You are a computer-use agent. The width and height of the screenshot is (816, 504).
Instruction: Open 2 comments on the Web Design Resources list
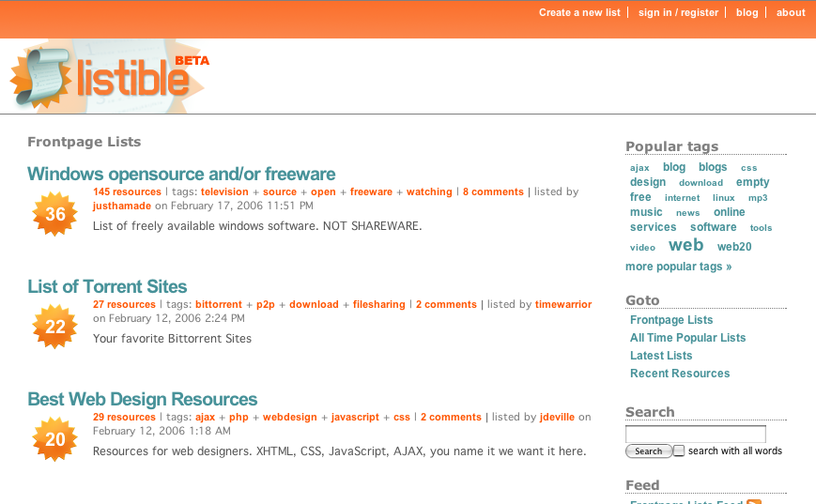[451, 417]
